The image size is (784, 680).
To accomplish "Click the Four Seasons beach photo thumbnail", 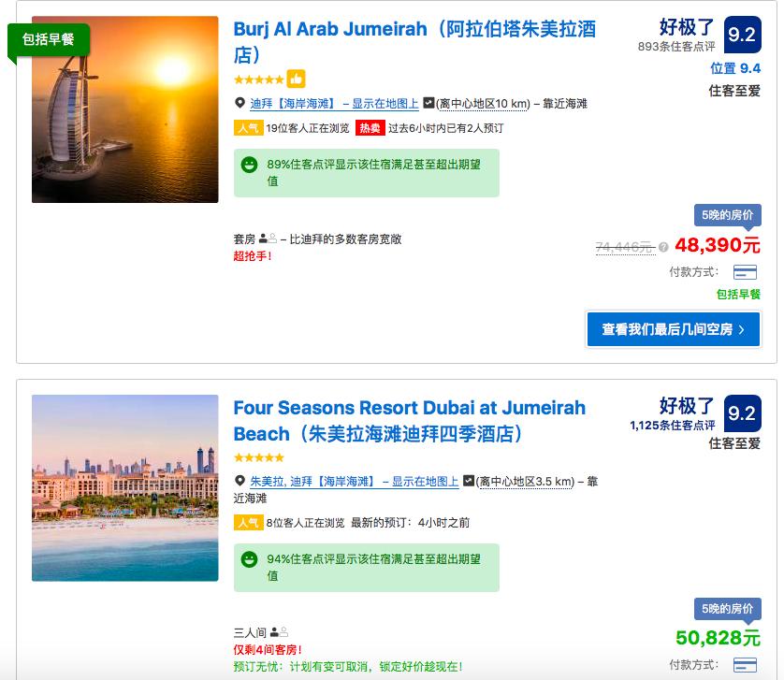I will (x=124, y=487).
